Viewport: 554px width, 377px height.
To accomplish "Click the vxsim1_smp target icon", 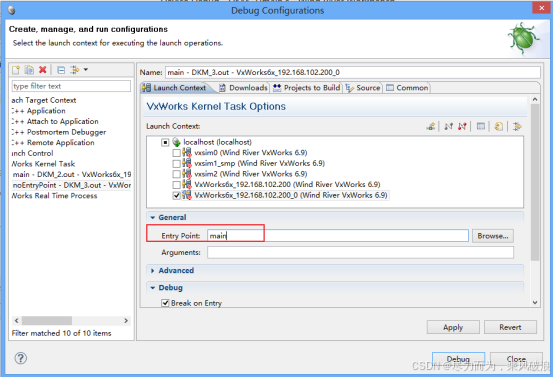I will pos(187,164).
